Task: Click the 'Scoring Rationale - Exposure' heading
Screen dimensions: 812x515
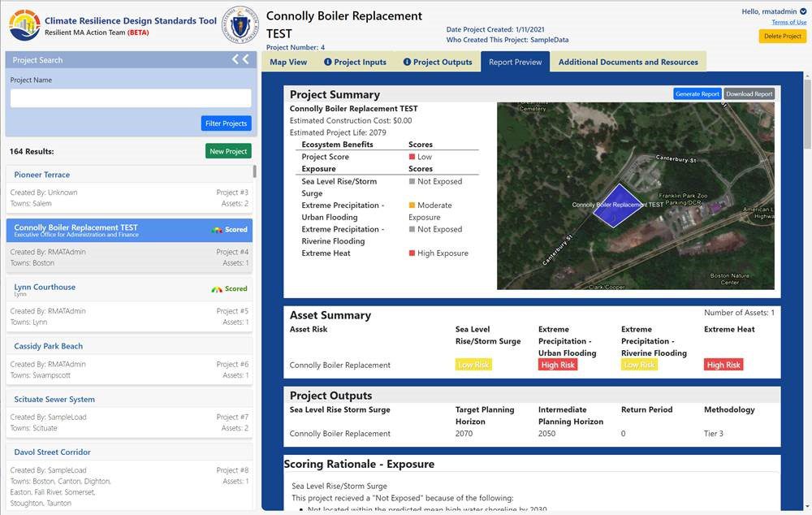Action: [x=359, y=464]
